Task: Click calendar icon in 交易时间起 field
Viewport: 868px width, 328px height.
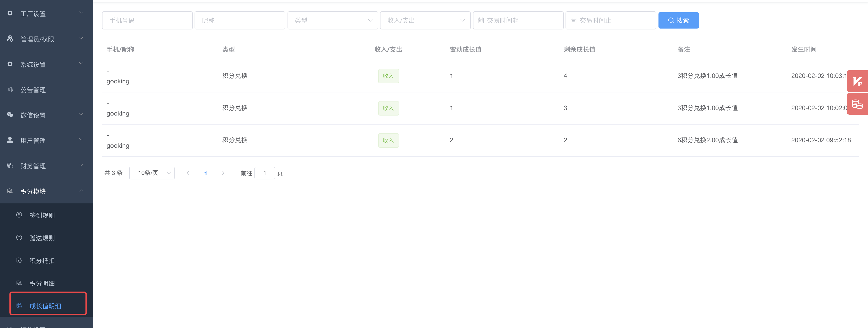Action: point(480,21)
